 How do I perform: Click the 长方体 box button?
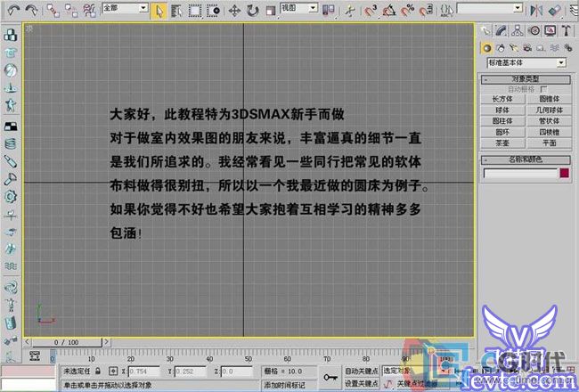coord(502,99)
